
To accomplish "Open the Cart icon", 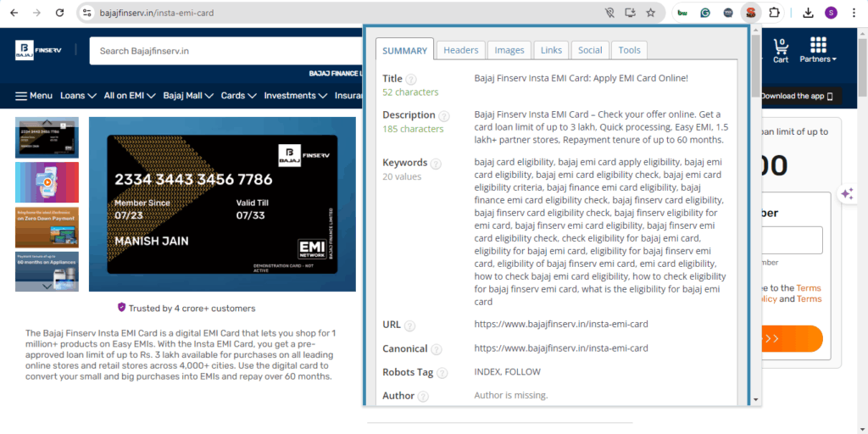I will coord(781,50).
